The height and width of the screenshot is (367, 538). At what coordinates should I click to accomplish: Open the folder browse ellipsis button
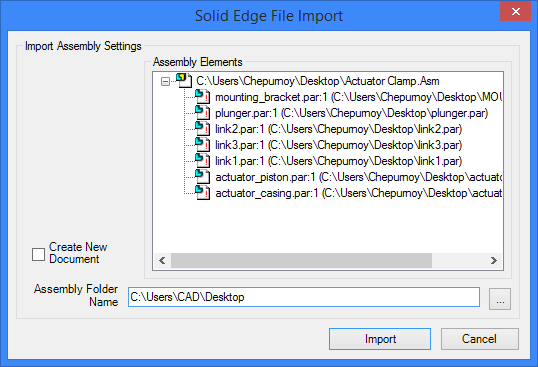point(500,299)
